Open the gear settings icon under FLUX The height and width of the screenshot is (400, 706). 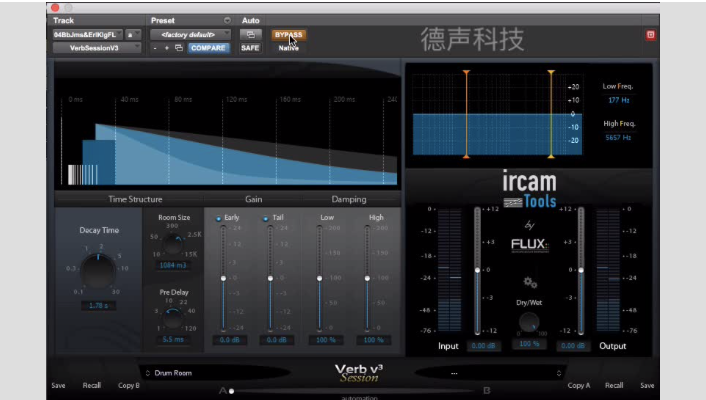(530, 282)
